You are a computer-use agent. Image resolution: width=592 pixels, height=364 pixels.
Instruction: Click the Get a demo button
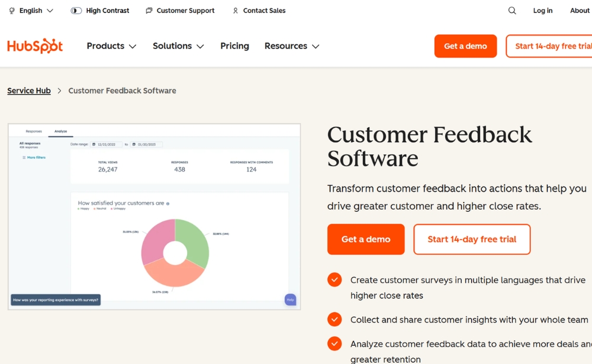point(365,239)
